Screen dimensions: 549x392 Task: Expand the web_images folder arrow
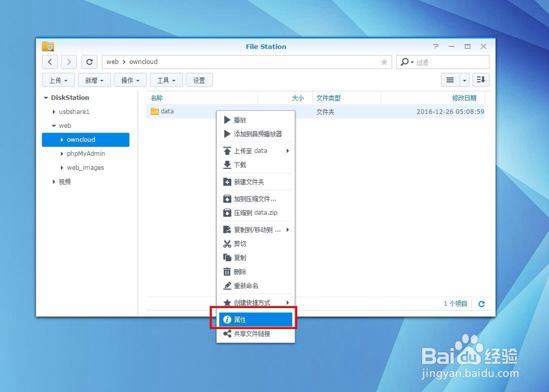pyautogui.click(x=62, y=167)
